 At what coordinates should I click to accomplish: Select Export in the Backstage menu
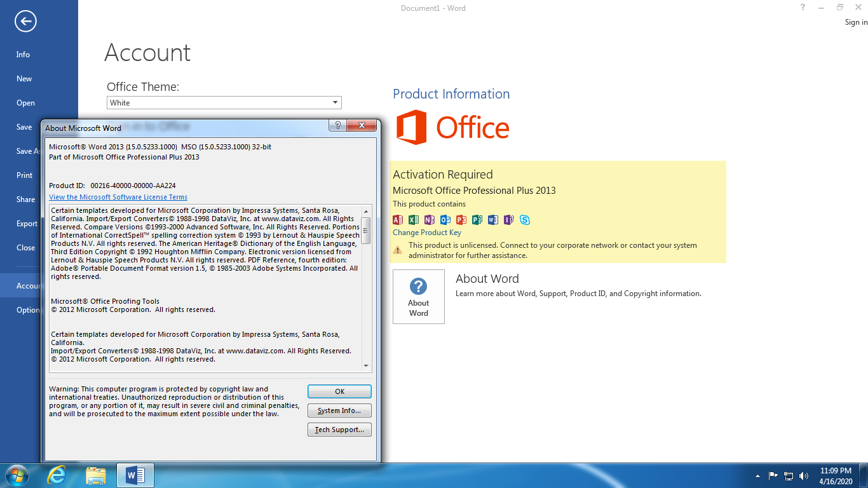[x=27, y=224]
